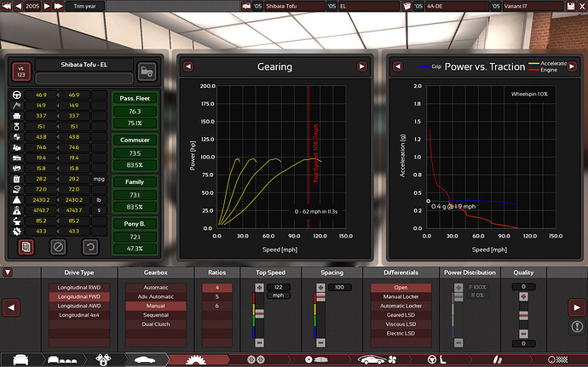This screenshot has width=588, height=367.
Task: Go to next graph after Gearing
Action: 361,66
